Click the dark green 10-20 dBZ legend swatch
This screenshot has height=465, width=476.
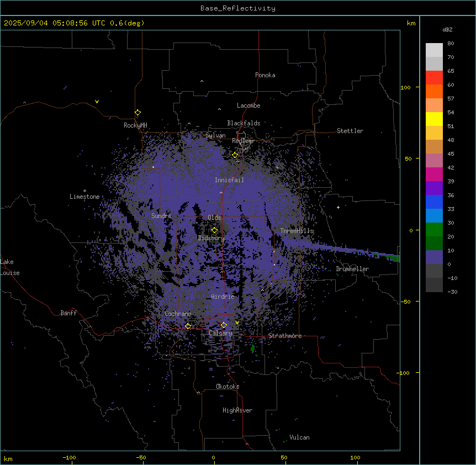[x=434, y=244]
